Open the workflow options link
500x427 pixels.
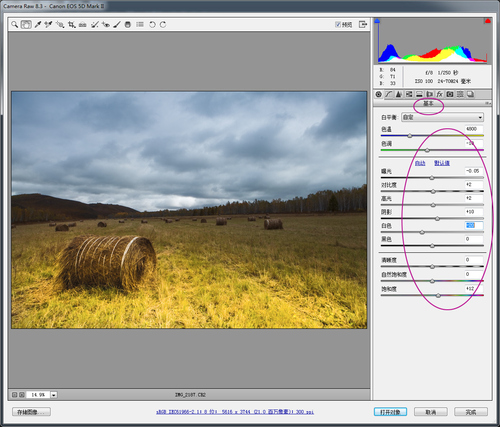coord(235,412)
